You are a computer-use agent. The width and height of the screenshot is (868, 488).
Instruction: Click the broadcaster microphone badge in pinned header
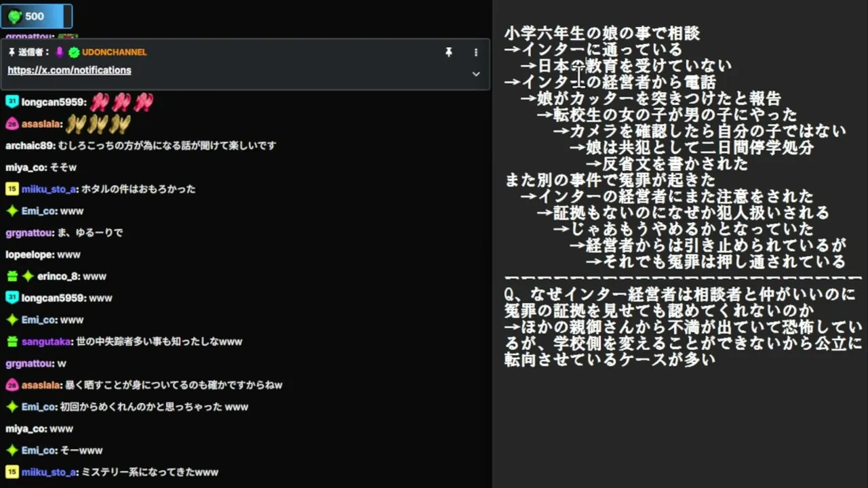coord(60,52)
